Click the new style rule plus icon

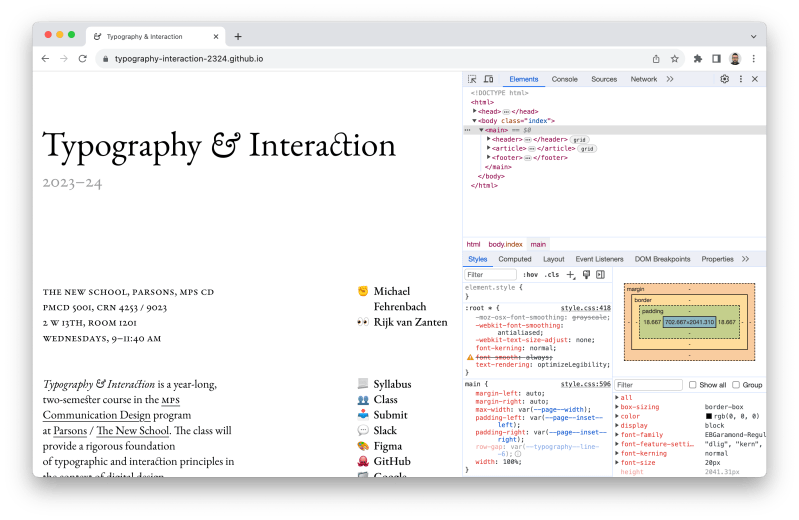pyautogui.click(x=571, y=275)
